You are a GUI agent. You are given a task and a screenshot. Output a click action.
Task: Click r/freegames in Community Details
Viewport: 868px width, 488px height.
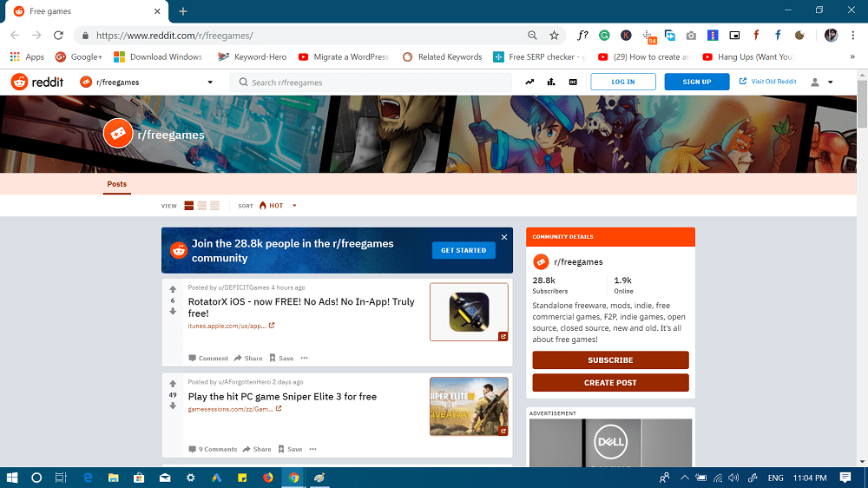point(578,261)
